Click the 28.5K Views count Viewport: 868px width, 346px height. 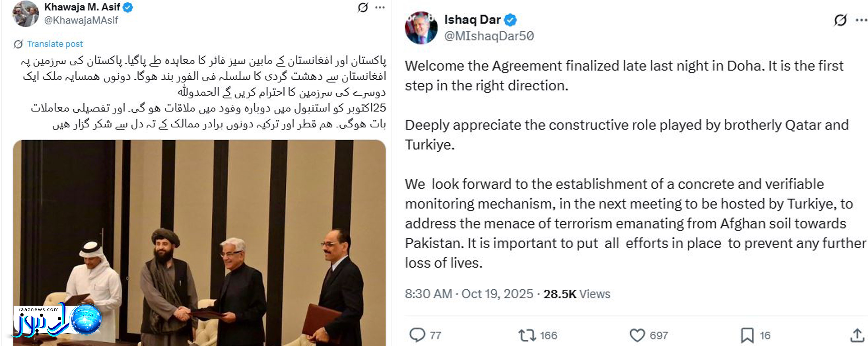[x=576, y=294]
